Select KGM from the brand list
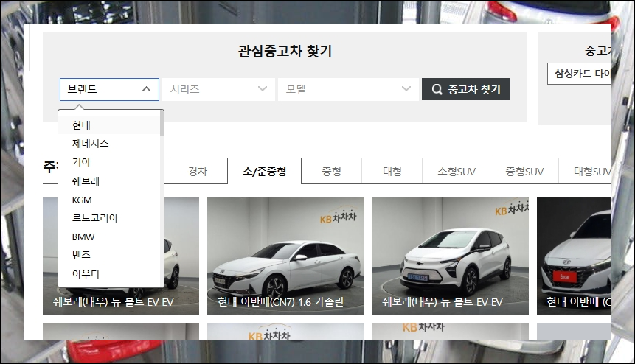Screen dimensions: 635x364 [82, 200]
